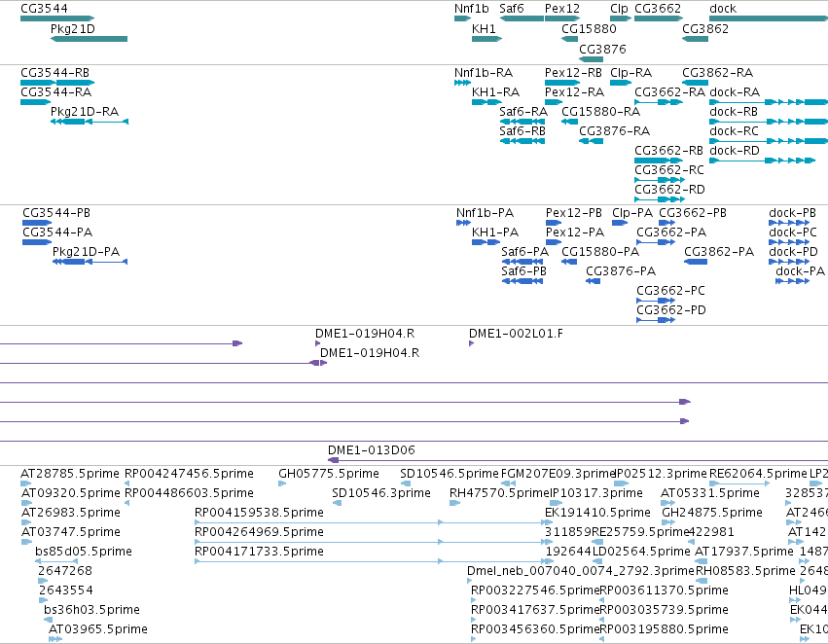Select the Pex12-RA transcript
Image resolution: width=828 pixels, height=644 pixels.
(553, 102)
